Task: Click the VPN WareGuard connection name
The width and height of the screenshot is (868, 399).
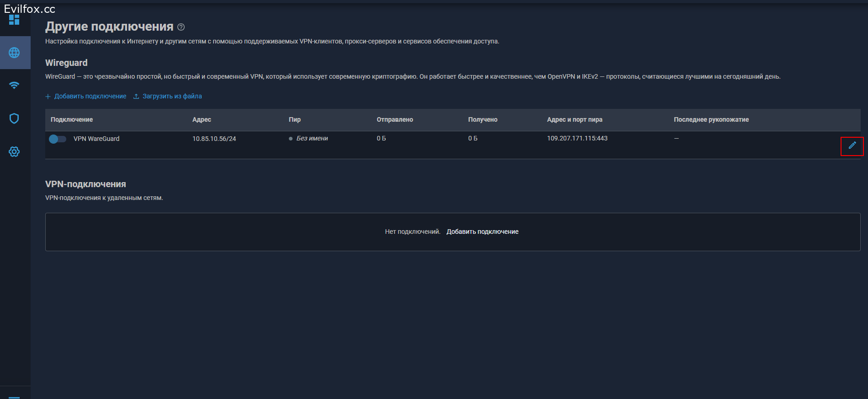Action: [x=96, y=139]
